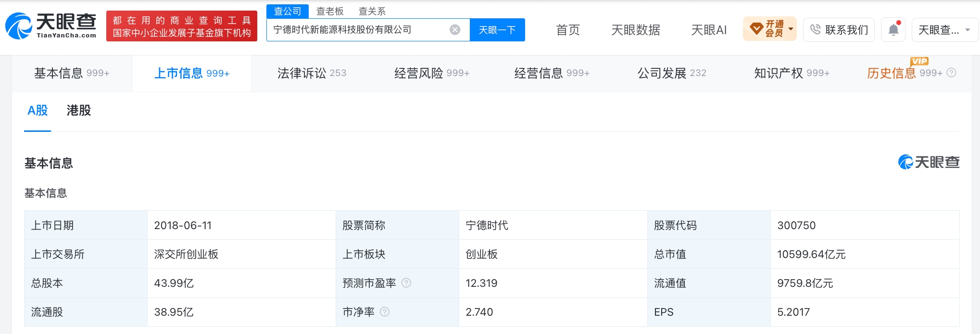Click the listing date 2018-06-11
This screenshot has width=980, height=334.
tap(183, 225)
